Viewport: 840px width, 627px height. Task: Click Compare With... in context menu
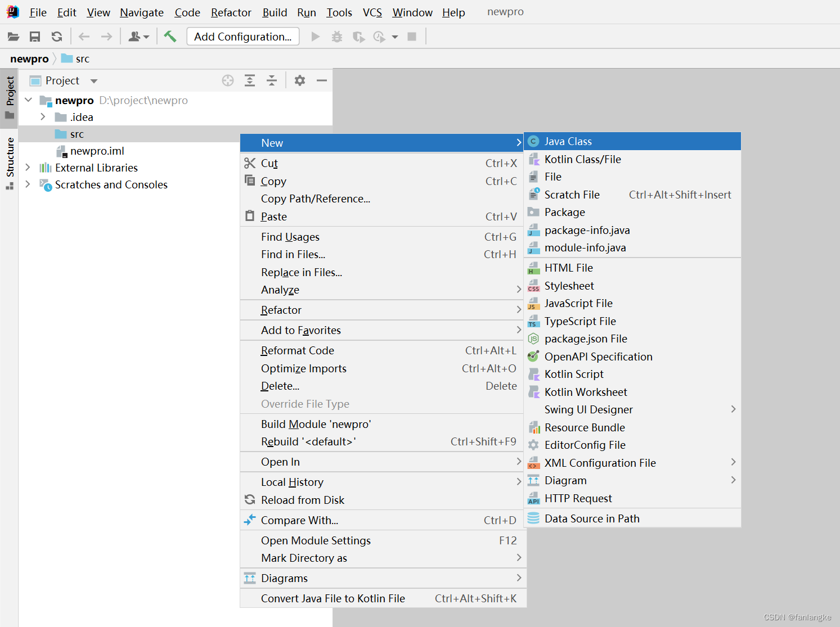coord(382,520)
